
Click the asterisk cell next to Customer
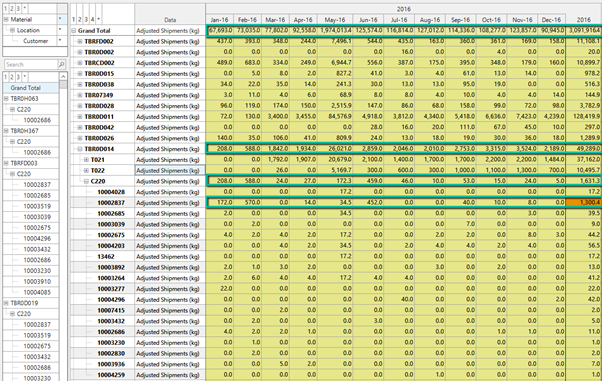tap(60, 41)
